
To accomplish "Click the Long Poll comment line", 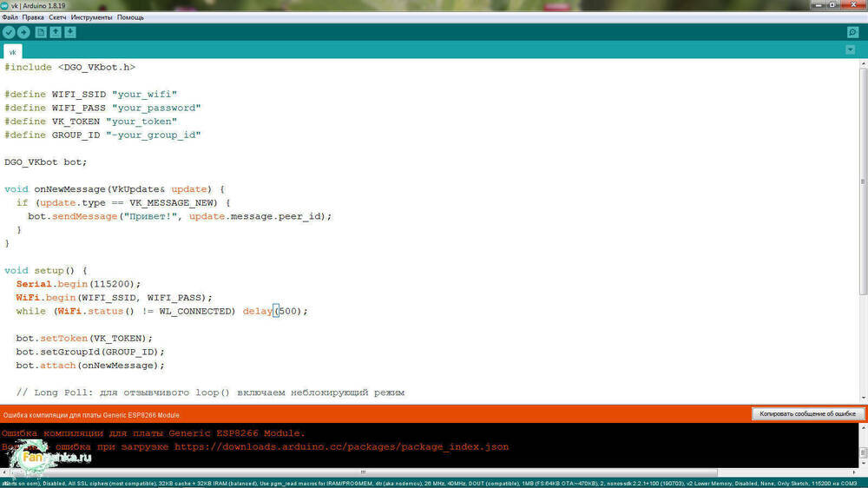I will tap(210, 392).
